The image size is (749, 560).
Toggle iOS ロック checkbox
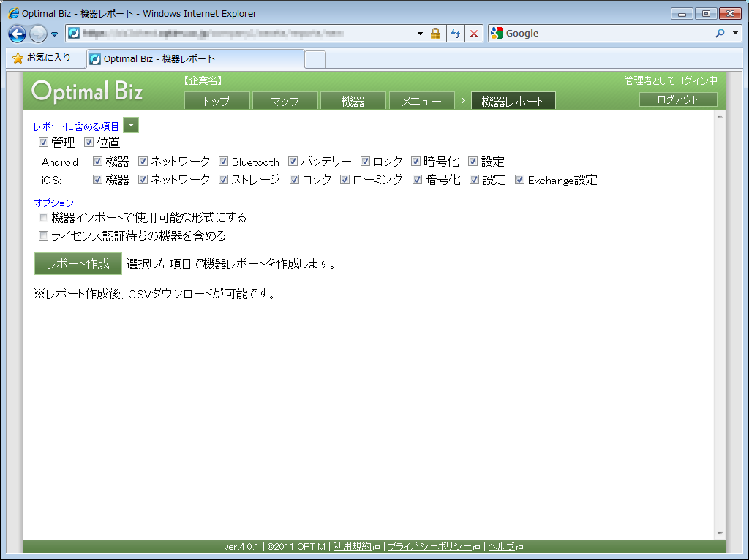coord(294,180)
